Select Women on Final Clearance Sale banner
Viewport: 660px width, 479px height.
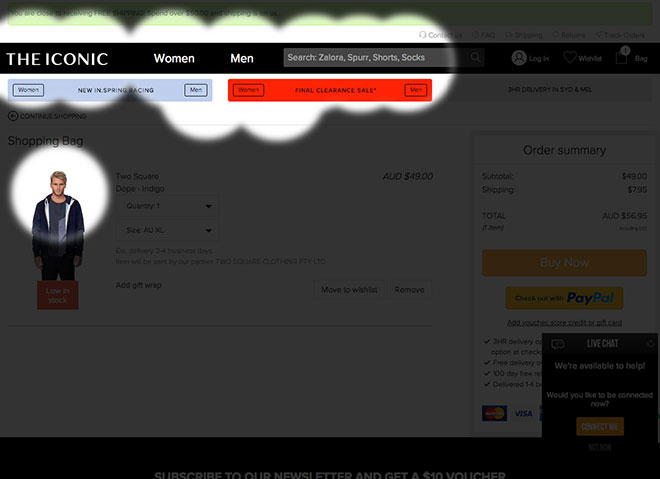[248, 90]
